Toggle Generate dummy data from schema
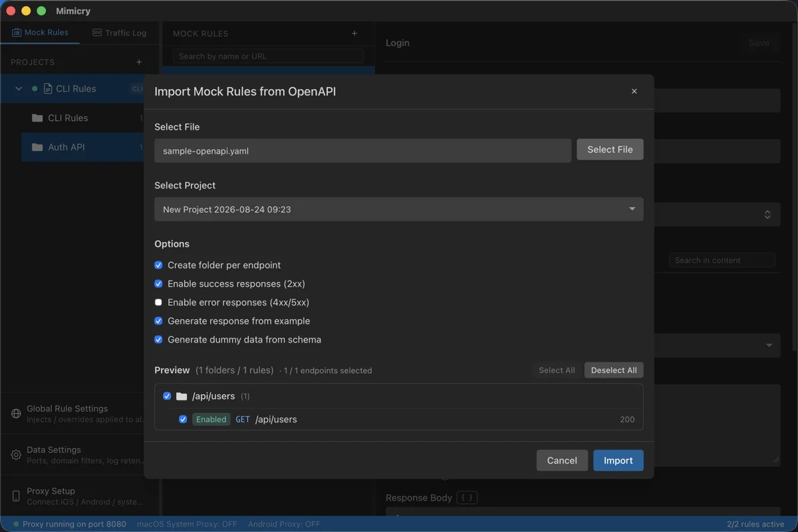798x532 pixels. click(x=158, y=339)
